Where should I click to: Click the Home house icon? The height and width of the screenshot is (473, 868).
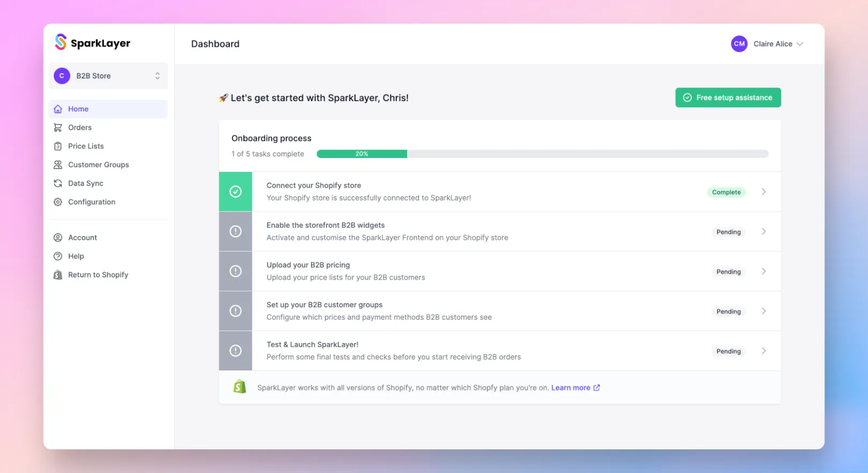pyautogui.click(x=58, y=109)
